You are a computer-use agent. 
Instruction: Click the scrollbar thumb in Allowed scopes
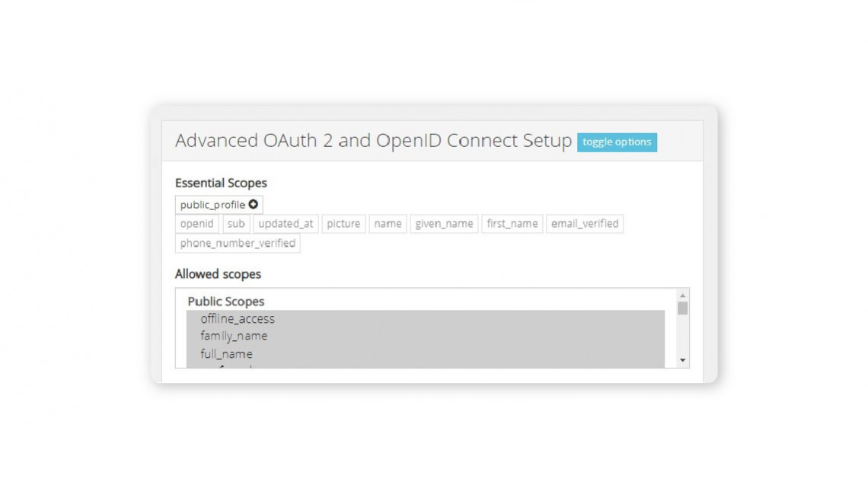(x=682, y=308)
